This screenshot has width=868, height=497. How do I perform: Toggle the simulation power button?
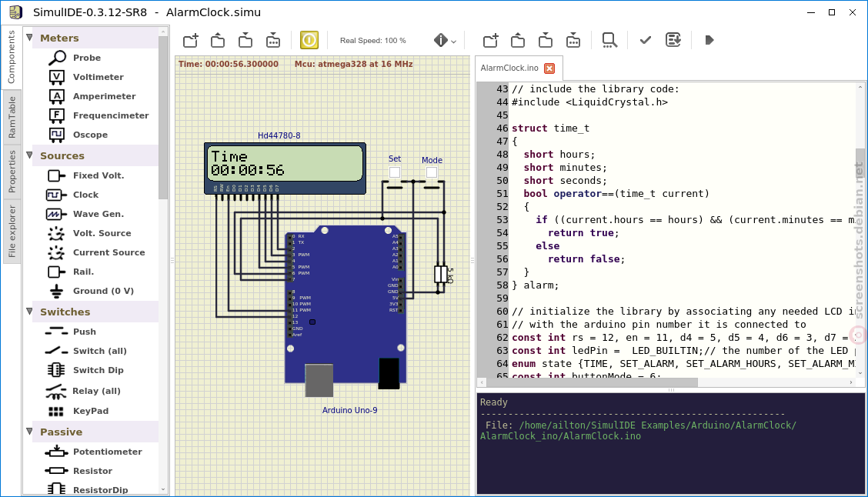[309, 41]
